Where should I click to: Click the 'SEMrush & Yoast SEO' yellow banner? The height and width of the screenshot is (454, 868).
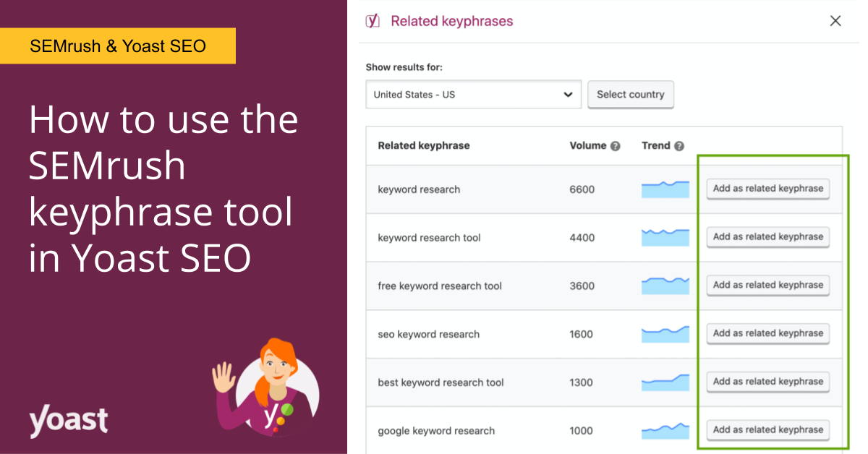118,46
